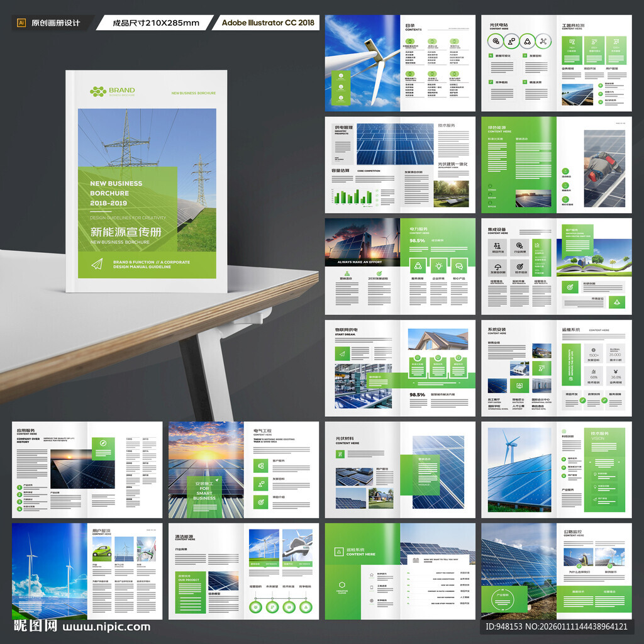Click the solar roof house photo in 物联网供电 spread
Screen dimensions: 644x644
tap(438, 339)
